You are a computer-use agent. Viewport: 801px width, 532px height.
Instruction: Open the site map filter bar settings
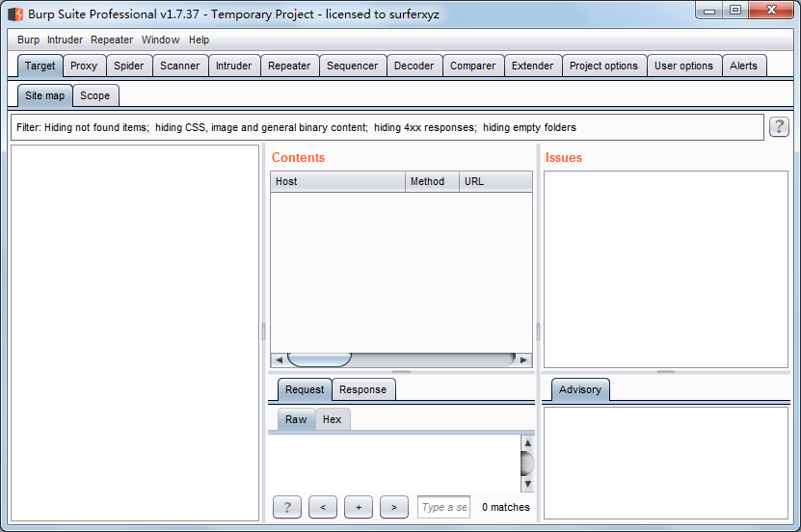(x=387, y=127)
